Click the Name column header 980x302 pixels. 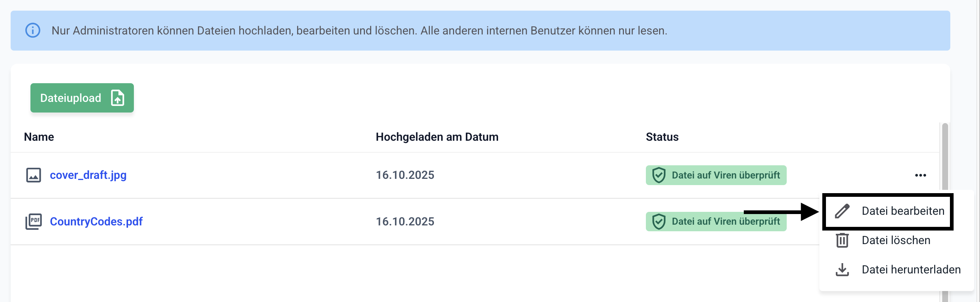pos(39,137)
